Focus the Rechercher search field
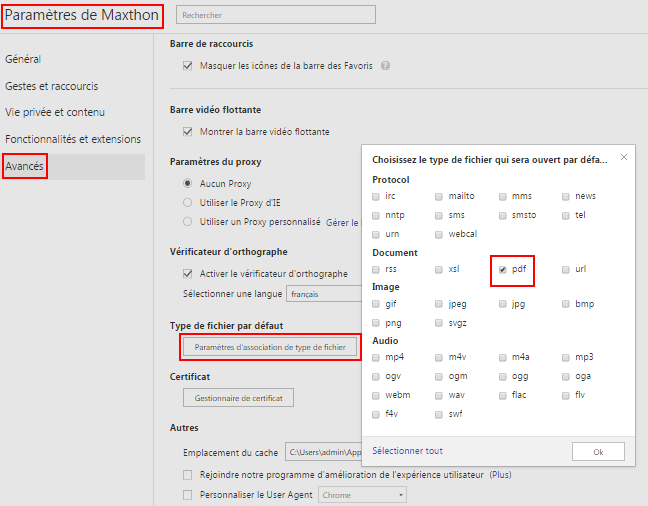The height and width of the screenshot is (506, 648). 276,15
